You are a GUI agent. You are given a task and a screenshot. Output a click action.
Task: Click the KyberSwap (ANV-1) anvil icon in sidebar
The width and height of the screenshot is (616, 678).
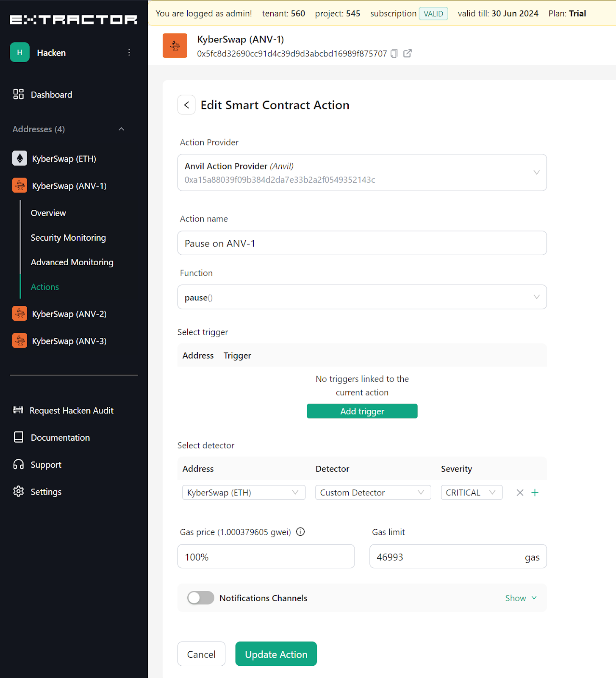[19, 186]
